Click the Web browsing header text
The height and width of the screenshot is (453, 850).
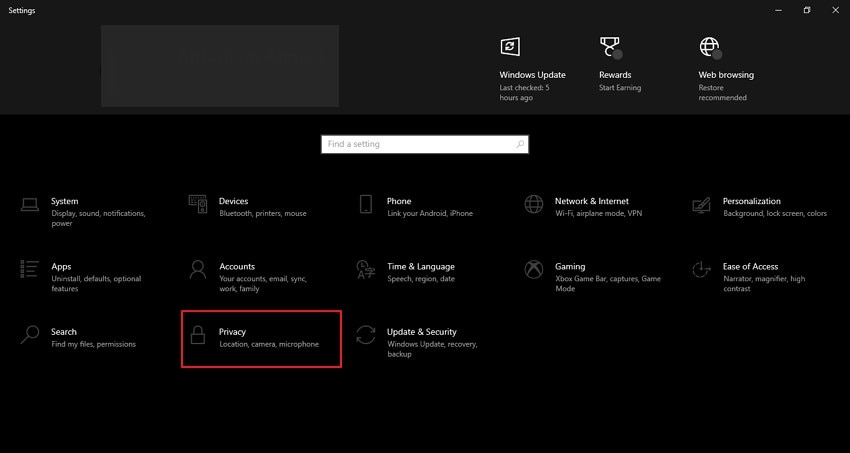click(726, 75)
